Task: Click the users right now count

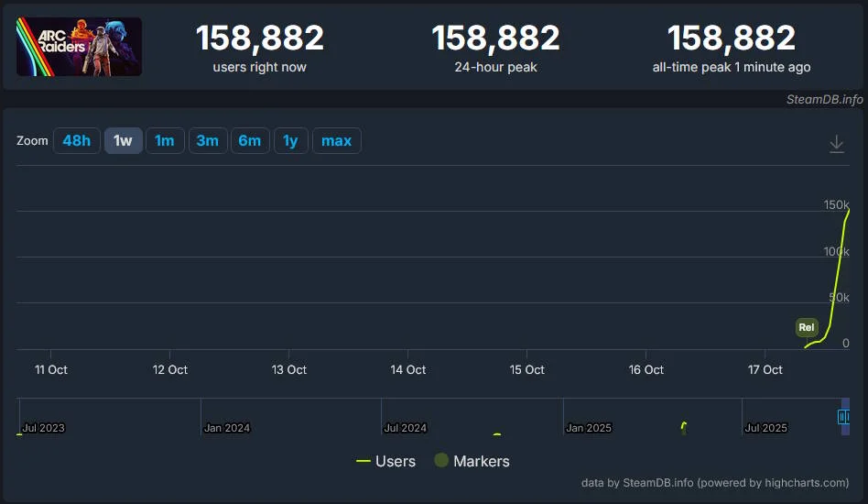Action: 260,38
